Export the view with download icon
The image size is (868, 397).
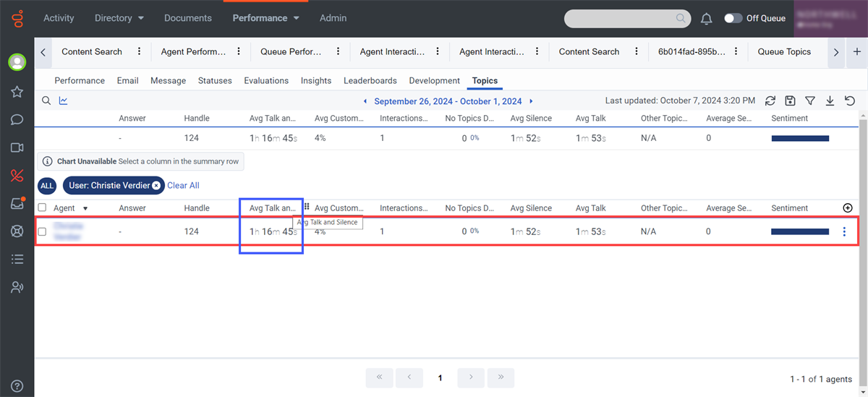point(830,101)
